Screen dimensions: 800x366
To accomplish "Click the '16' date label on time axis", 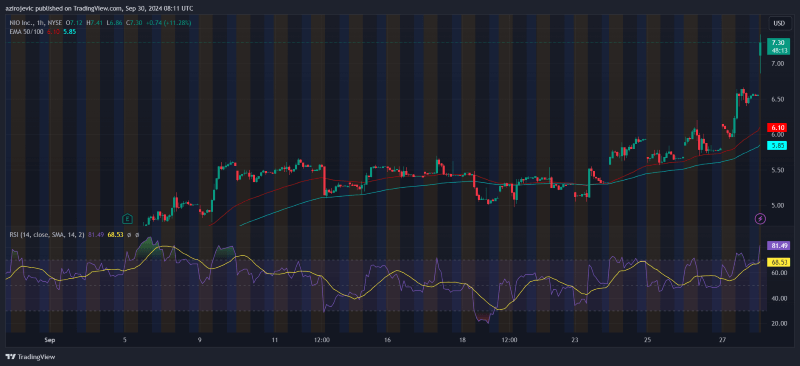I will (388, 339).
